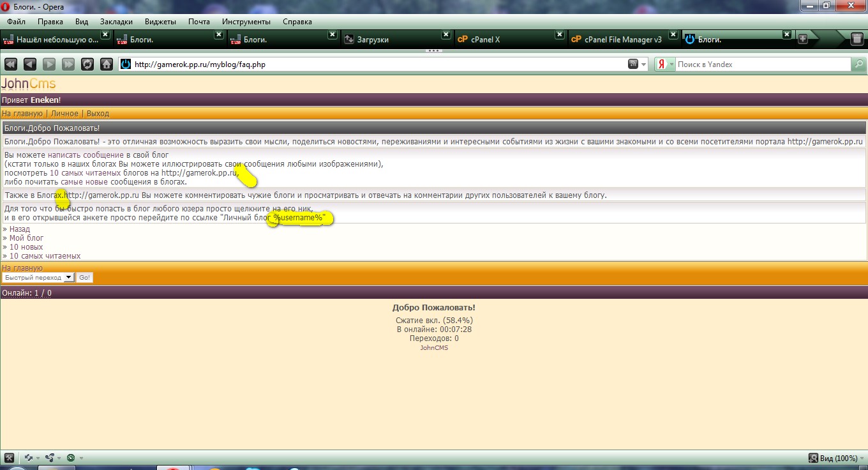Go back to the previous page

29,64
